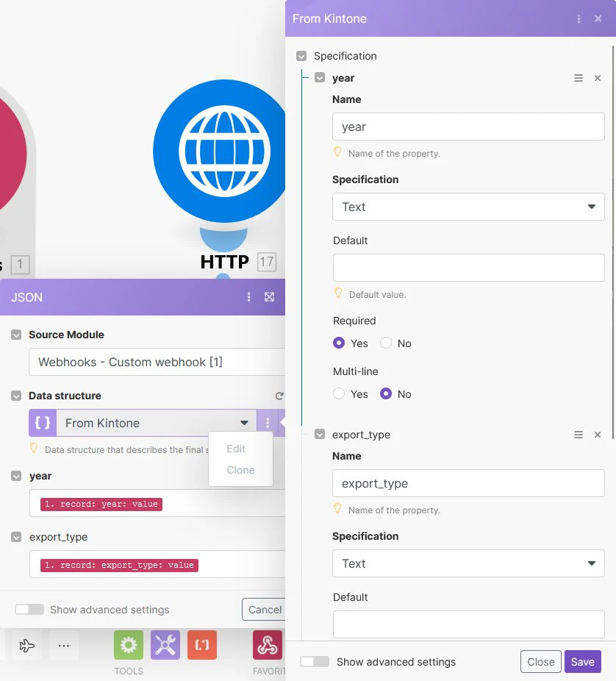
Task: Edit the year Name input field
Action: tap(468, 126)
